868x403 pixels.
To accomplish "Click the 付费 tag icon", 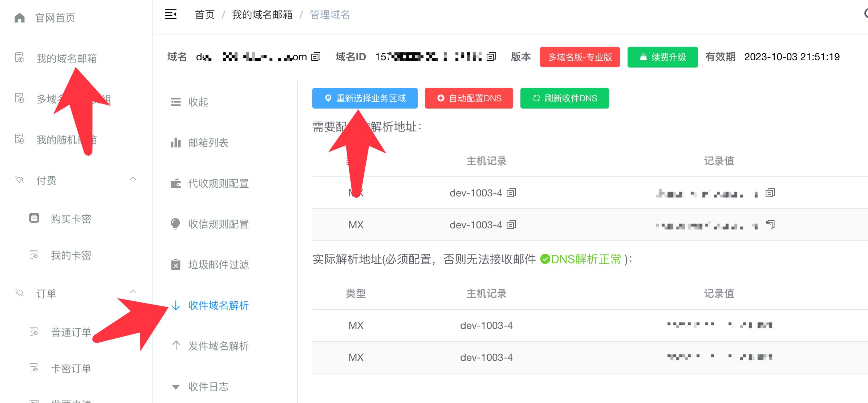I will [x=20, y=180].
